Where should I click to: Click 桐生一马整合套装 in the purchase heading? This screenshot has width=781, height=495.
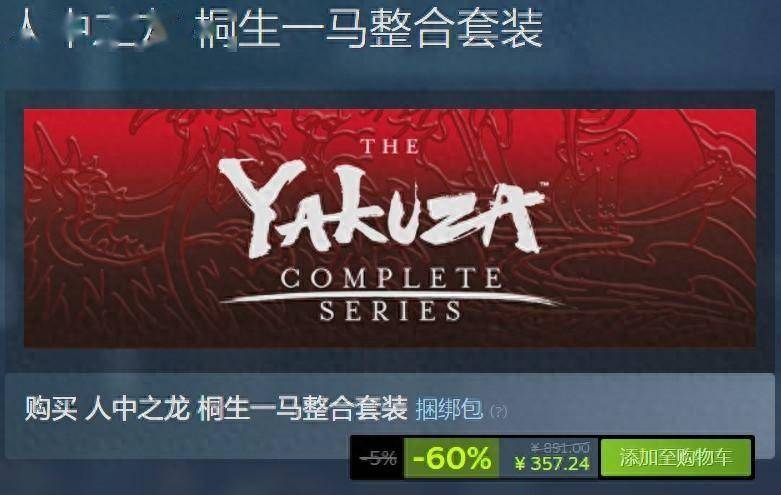(302, 409)
